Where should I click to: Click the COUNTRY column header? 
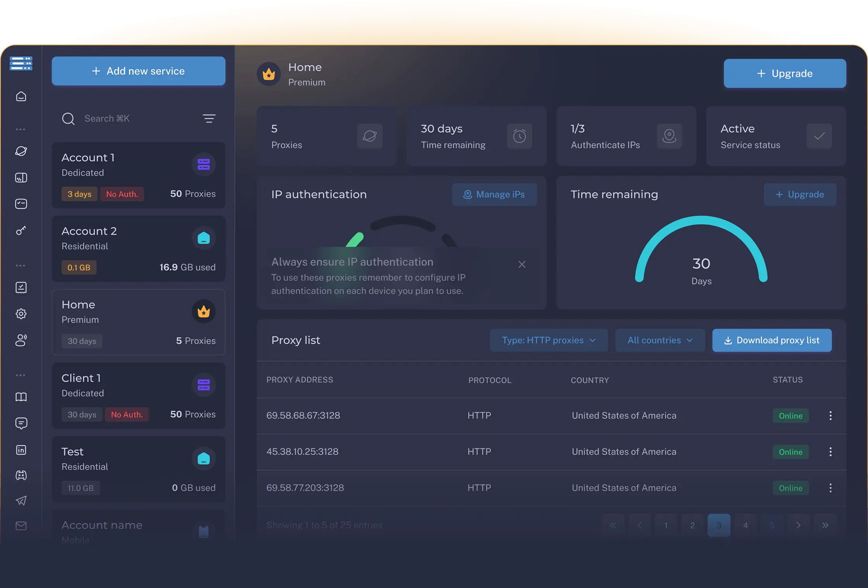coord(590,380)
